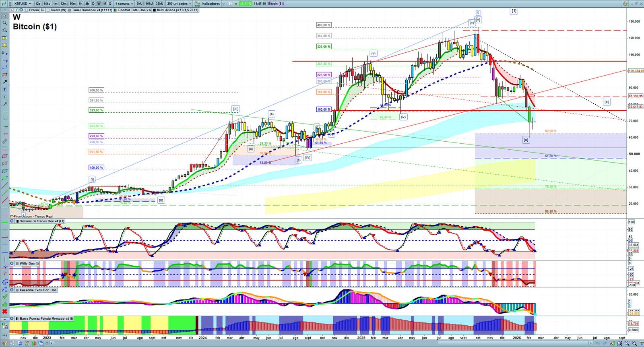Viewport: 644px width, 347px height.
Task: Select the 10kU units button
Action: 149,4
